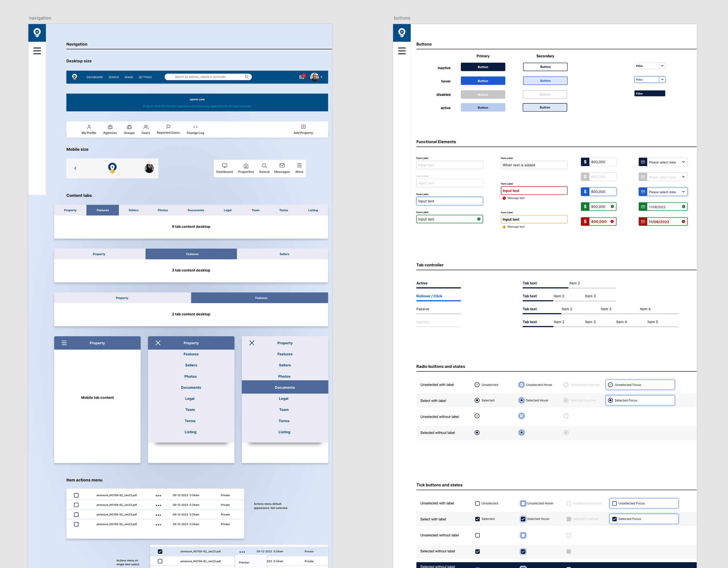
Task: Select 'Rollover / Click' tab state
Action: pyautogui.click(x=438, y=297)
